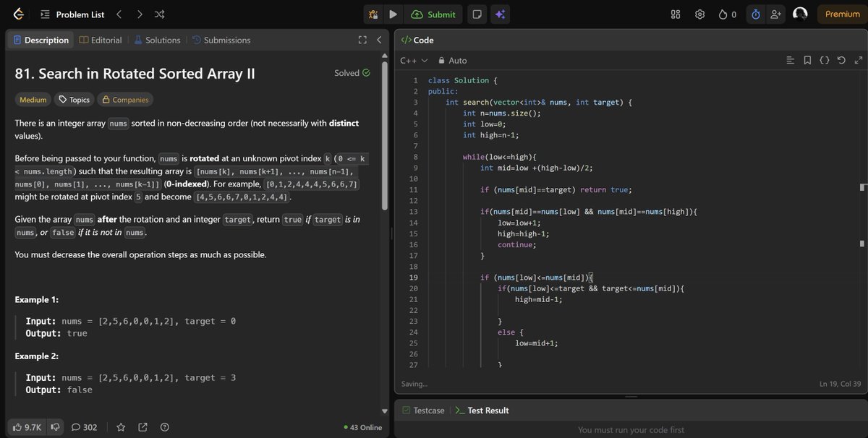
Task: Submit the solution
Action: tap(433, 14)
